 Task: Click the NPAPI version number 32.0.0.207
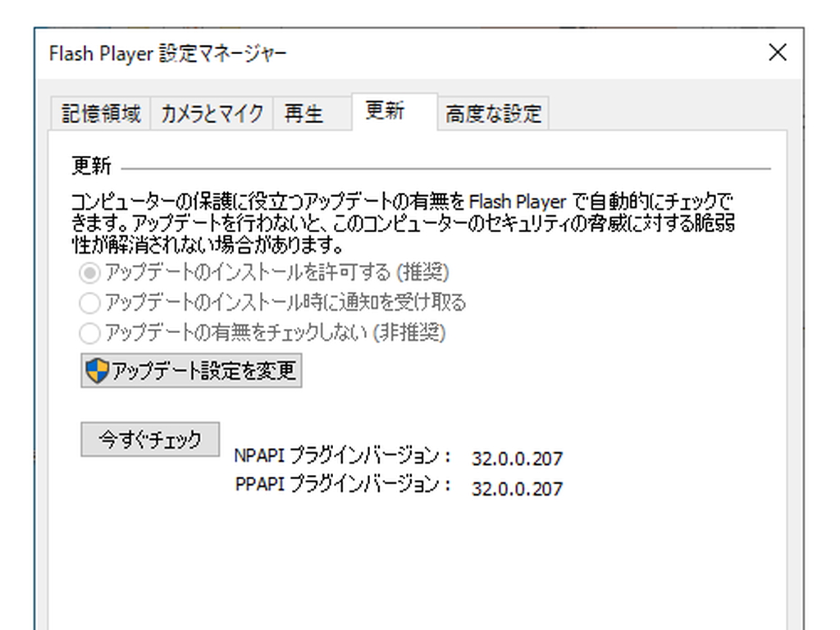[x=516, y=458]
